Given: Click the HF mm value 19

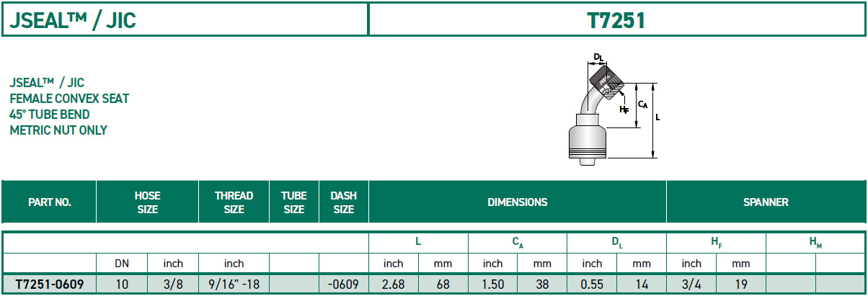Looking at the screenshot, I should [x=740, y=284].
